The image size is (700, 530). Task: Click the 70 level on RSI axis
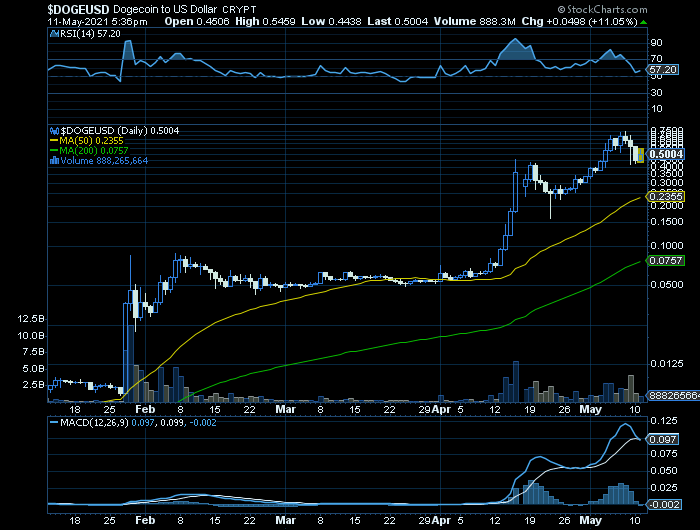[x=656, y=59]
